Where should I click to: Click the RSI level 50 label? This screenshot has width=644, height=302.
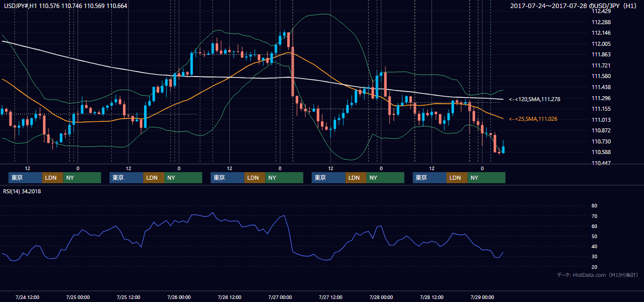coord(594,236)
